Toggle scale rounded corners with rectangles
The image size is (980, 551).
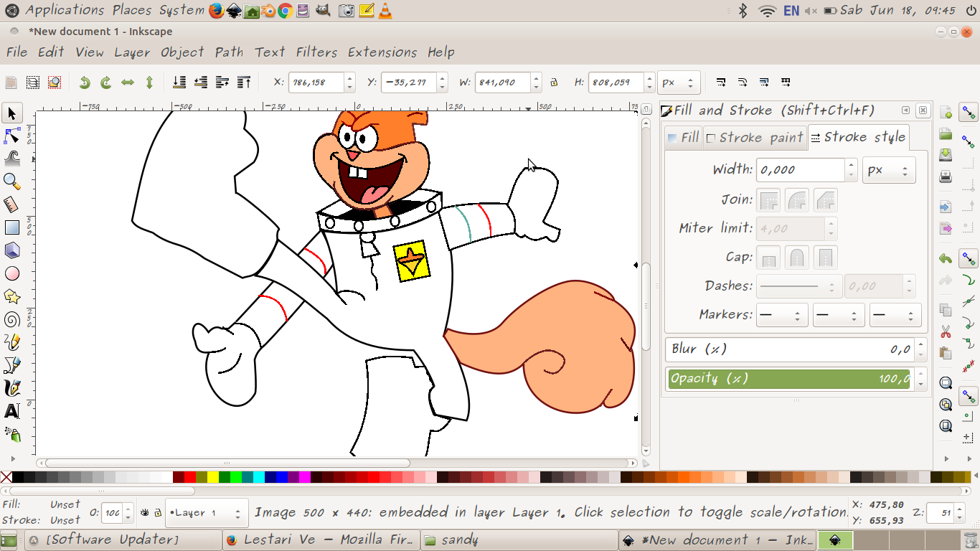(x=743, y=83)
